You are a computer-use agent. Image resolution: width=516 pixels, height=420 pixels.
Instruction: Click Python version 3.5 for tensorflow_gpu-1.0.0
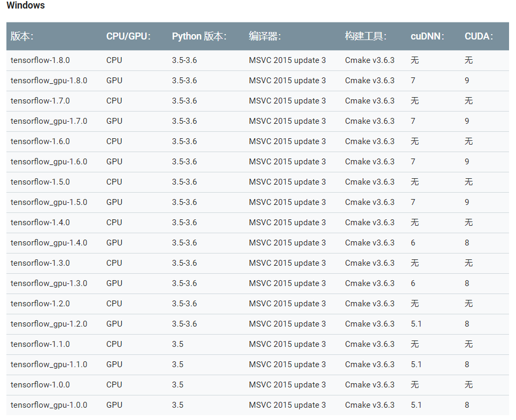pos(178,405)
